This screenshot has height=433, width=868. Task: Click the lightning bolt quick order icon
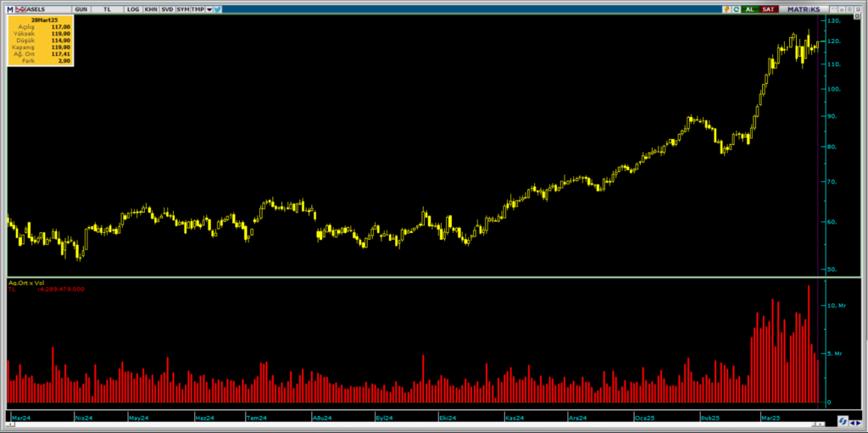pos(726,8)
